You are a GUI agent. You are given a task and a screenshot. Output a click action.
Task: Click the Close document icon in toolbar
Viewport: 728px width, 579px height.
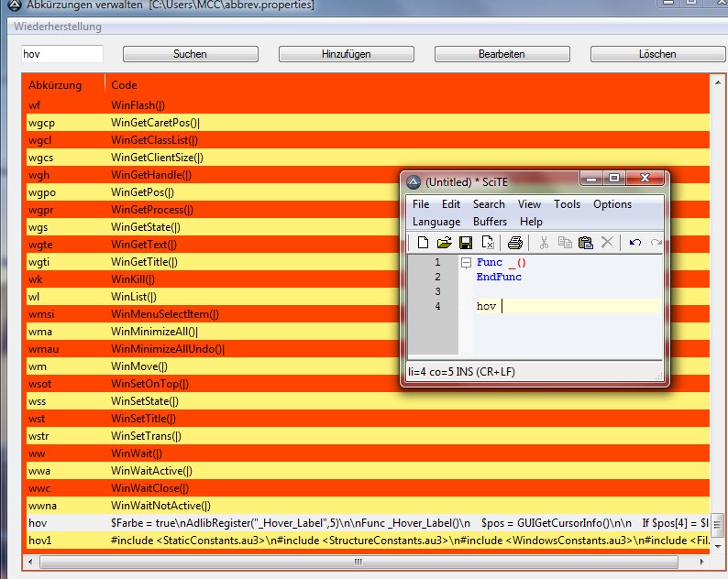pyautogui.click(x=488, y=243)
